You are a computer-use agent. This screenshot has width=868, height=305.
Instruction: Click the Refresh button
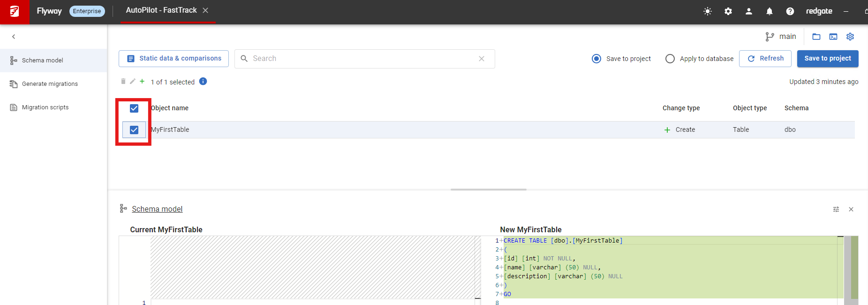[765, 59]
